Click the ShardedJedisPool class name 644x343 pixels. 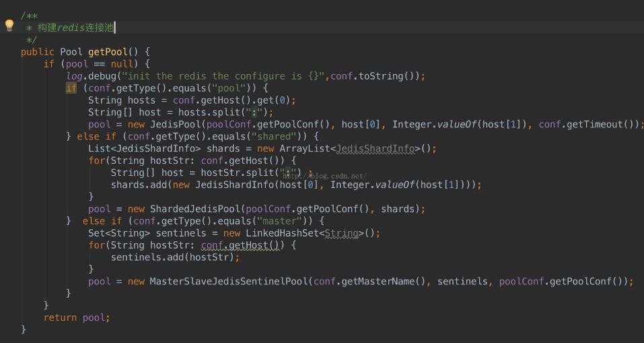tap(195, 209)
